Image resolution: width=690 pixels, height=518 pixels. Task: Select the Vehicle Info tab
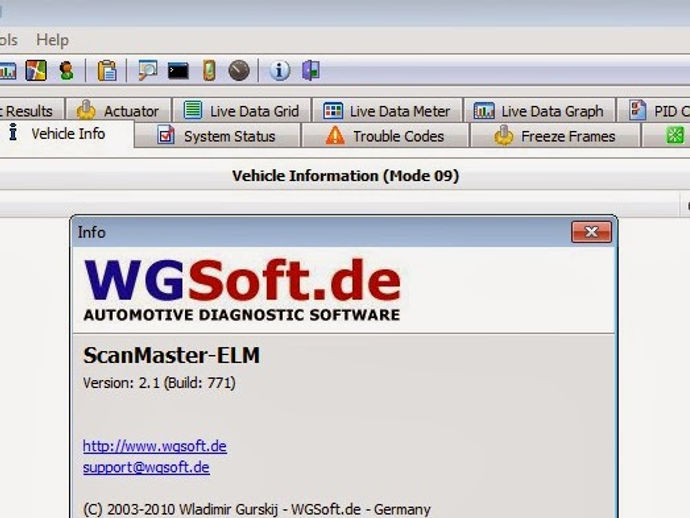[x=66, y=134]
